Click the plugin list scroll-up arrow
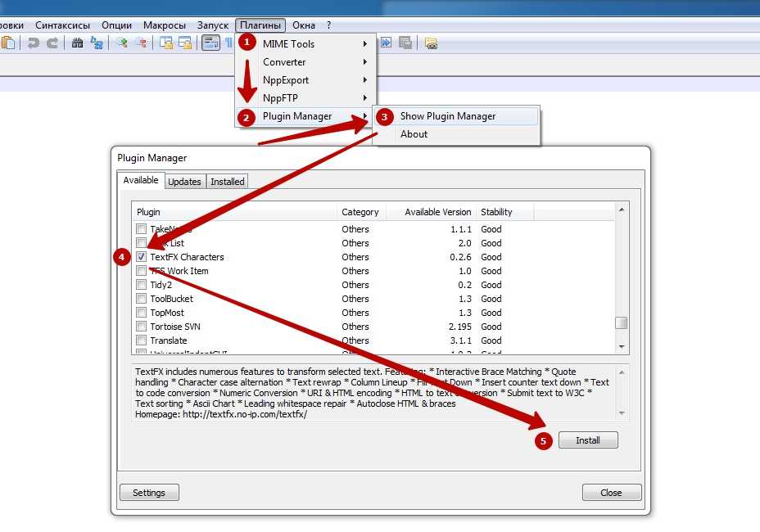 click(622, 210)
